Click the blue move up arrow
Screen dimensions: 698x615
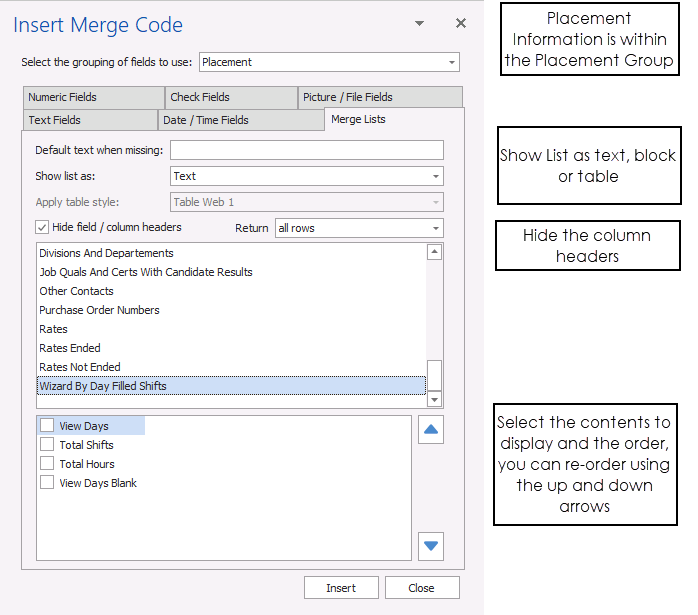click(x=431, y=431)
